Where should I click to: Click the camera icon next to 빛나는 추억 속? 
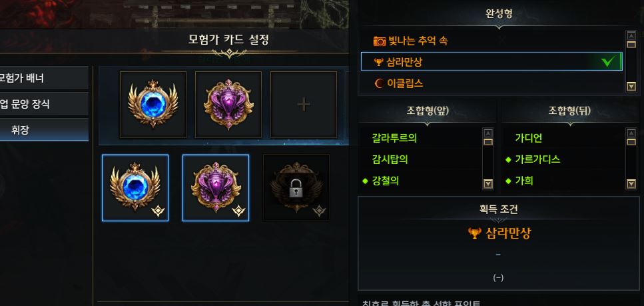pos(380,41)
